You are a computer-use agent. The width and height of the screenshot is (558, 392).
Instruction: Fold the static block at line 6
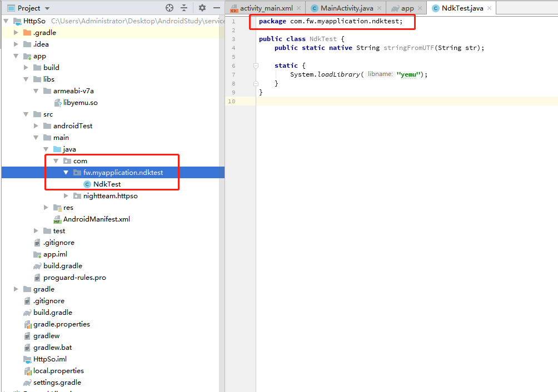[x=256, y=66]
